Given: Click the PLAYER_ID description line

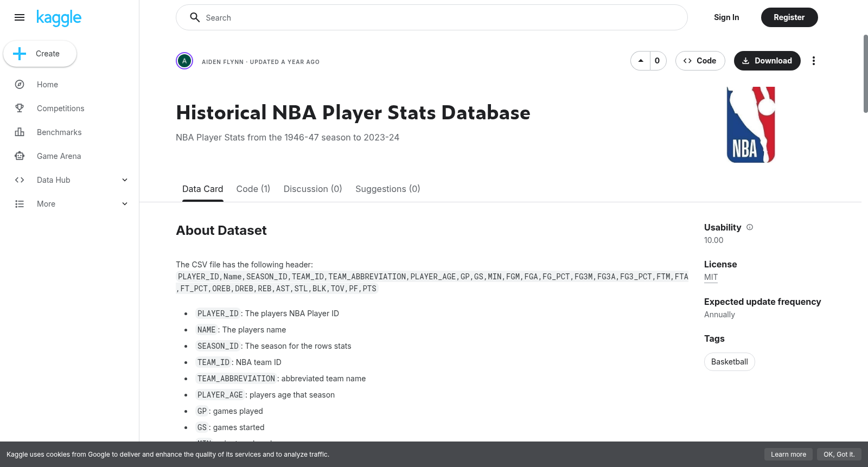Looking at the screenshot, I should (x=268, y=314).
